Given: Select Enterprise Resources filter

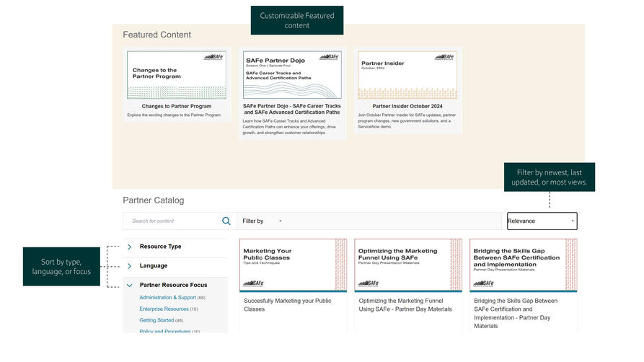Looking at the screenshot, I should [x=164, y=309].
